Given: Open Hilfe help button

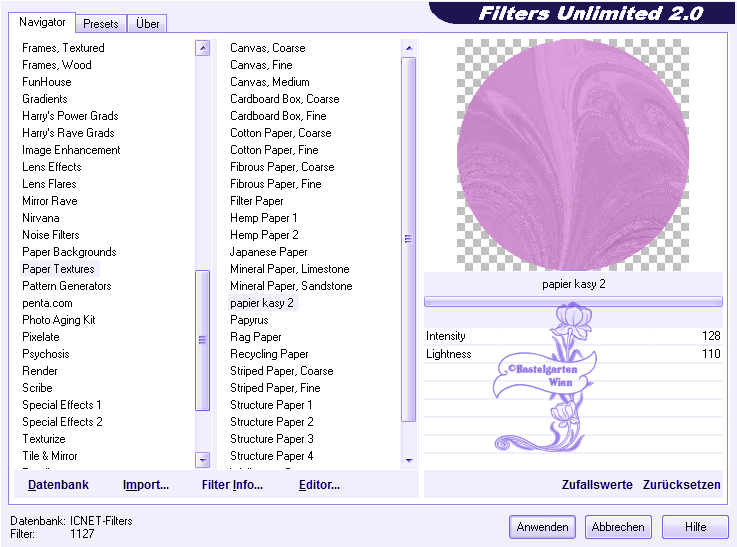Looking at the screenshot, I should tap(695, 527).
